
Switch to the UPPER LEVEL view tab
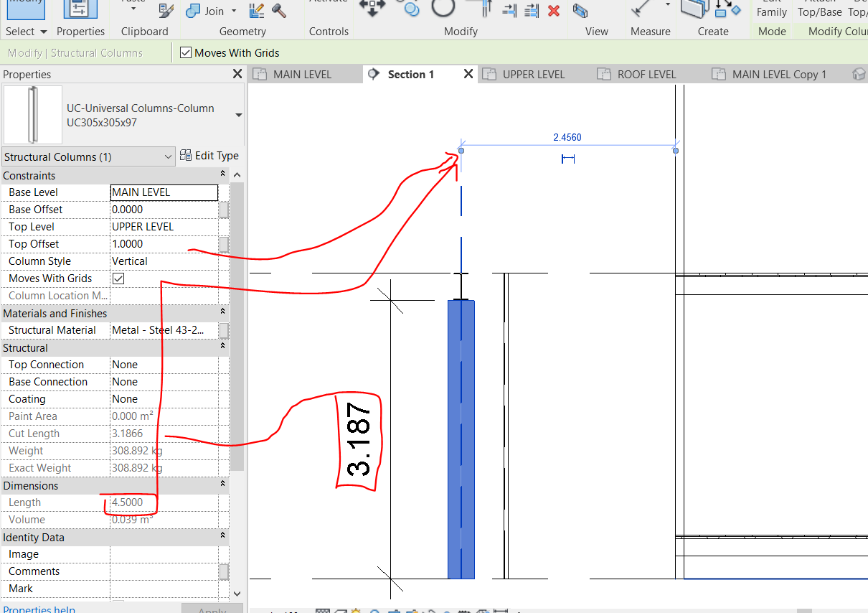pos(533,74)
